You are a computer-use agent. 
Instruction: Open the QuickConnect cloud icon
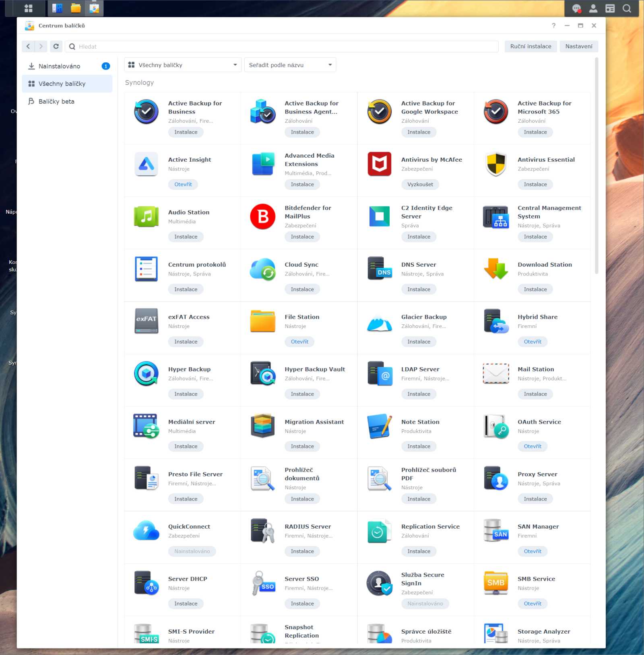(146, 531)
